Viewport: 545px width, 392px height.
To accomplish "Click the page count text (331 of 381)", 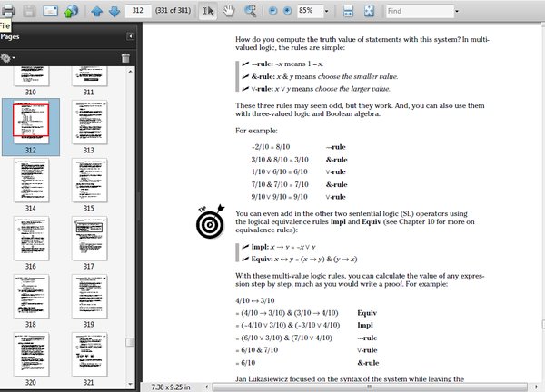I will [x=173, y=11].
